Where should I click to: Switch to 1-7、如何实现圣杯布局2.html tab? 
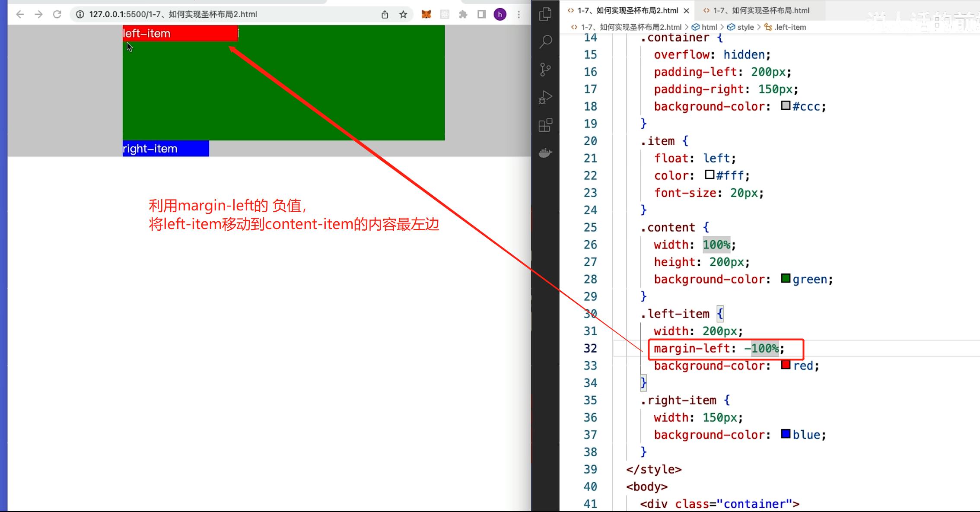click(x=627, y=10)
